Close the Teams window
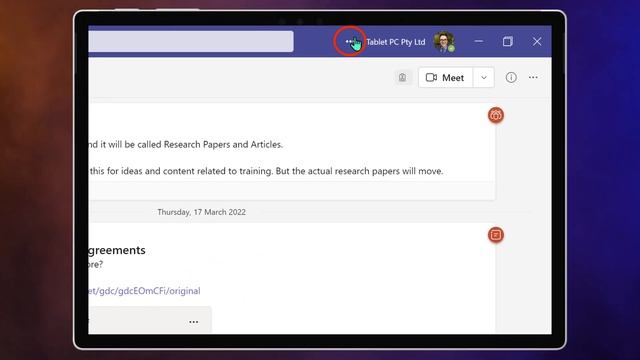 coord(537,41)
